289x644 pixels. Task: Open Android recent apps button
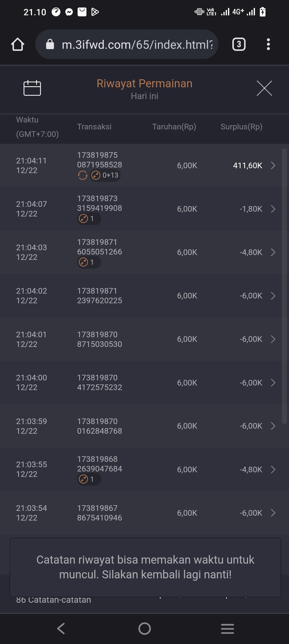click(227, 628)
